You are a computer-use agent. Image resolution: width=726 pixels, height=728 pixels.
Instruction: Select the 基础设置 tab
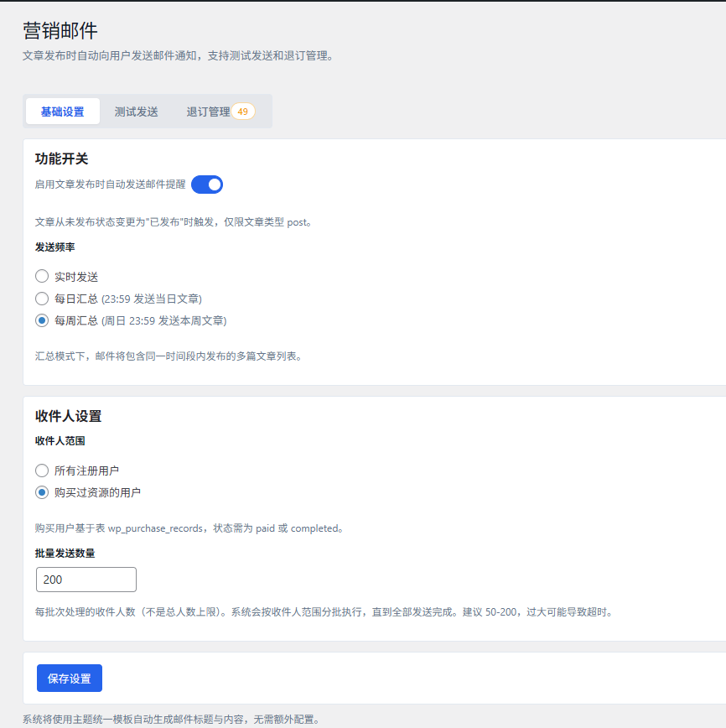(62, 110)
